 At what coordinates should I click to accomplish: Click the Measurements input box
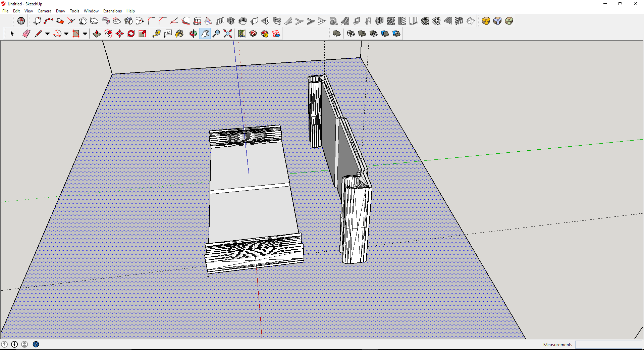pos(608,345)
